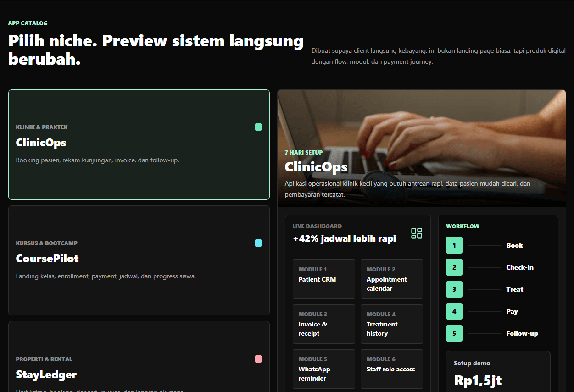Open Module 2 Appointment calendar tile

[392, 279]
